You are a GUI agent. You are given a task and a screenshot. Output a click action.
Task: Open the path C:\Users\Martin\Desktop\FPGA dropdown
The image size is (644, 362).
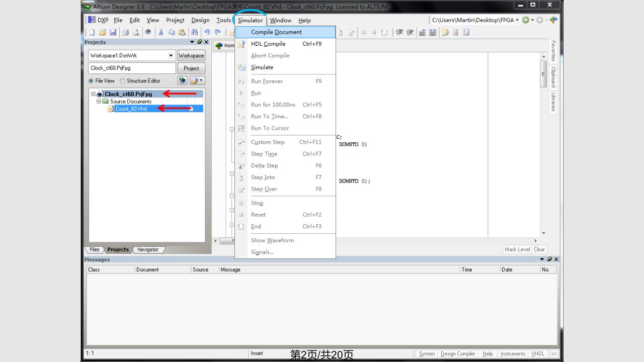[518, 20]
